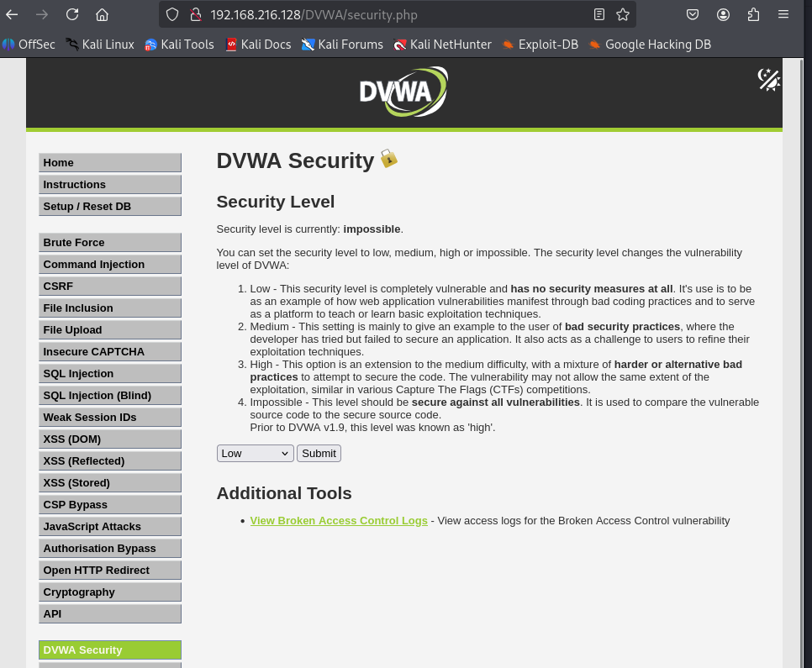Open the Open HTTP Redirect module
Image resolution: width=812 pixels, height=668 pixels.
coord(110,571)
